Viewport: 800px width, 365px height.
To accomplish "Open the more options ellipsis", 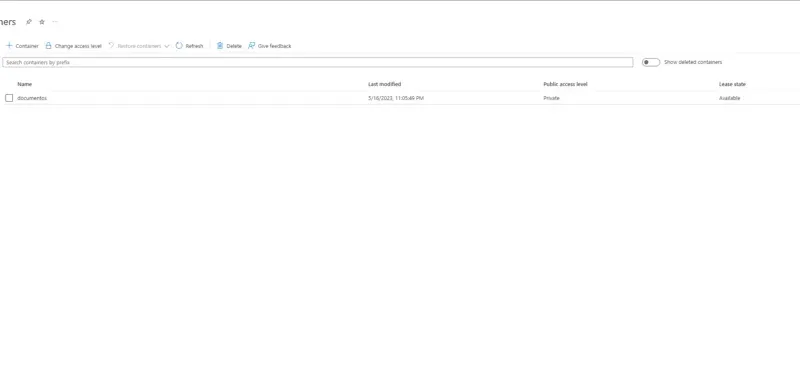I will coord(55,22).
